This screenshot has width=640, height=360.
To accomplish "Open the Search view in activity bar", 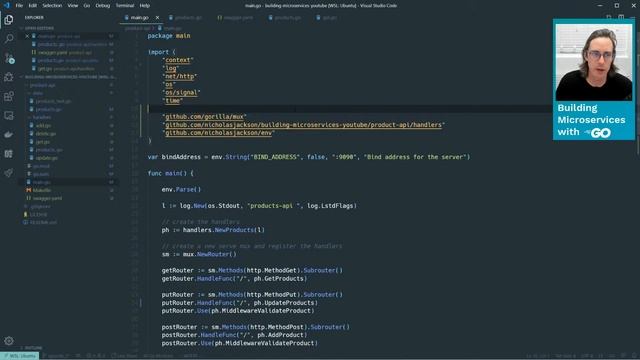I will pyautogui.click(x=9, y=39).
